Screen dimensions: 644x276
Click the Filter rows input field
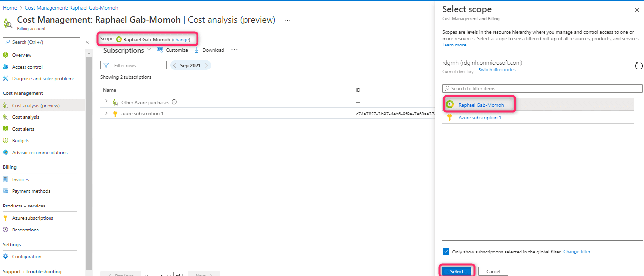(134, 65)
